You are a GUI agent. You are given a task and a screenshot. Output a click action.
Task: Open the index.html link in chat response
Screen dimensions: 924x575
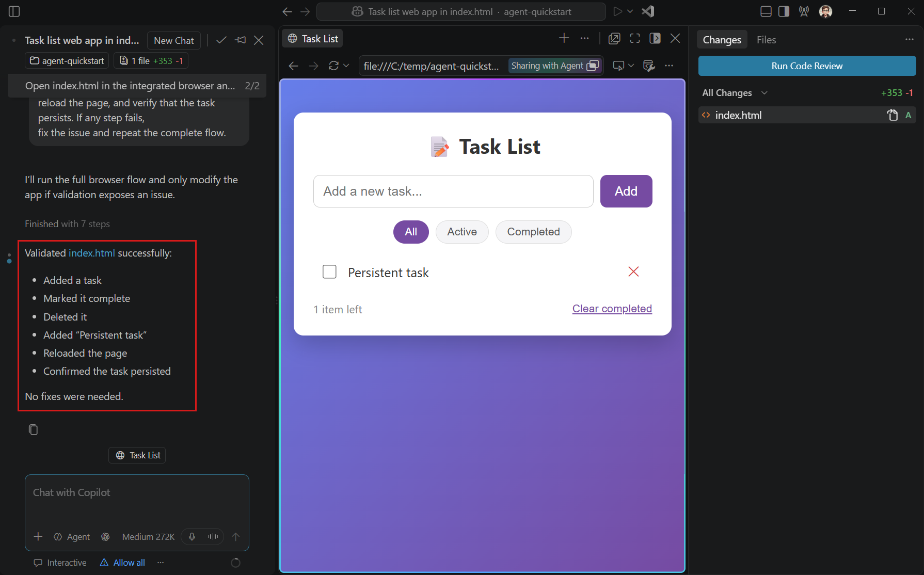(92, 253)
